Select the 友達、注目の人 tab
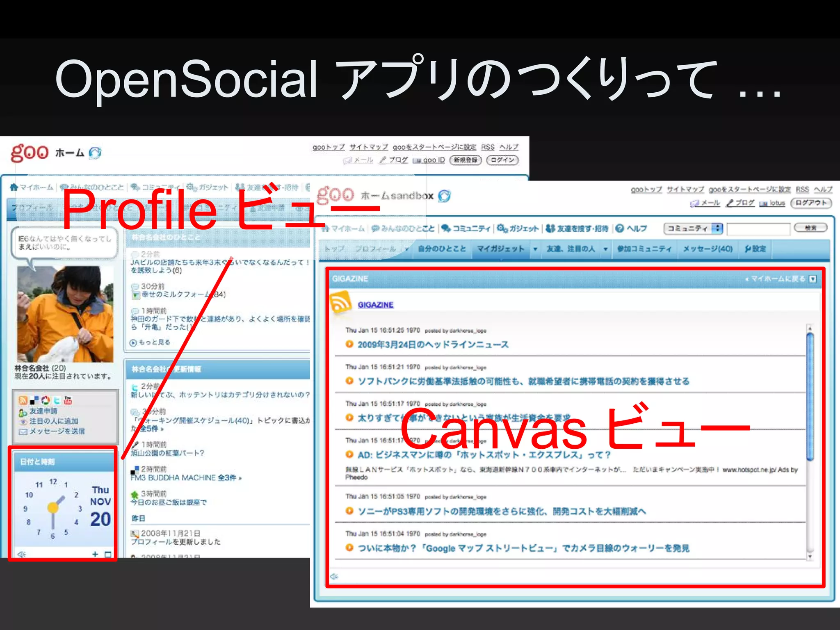 click(x=571, y=249)
